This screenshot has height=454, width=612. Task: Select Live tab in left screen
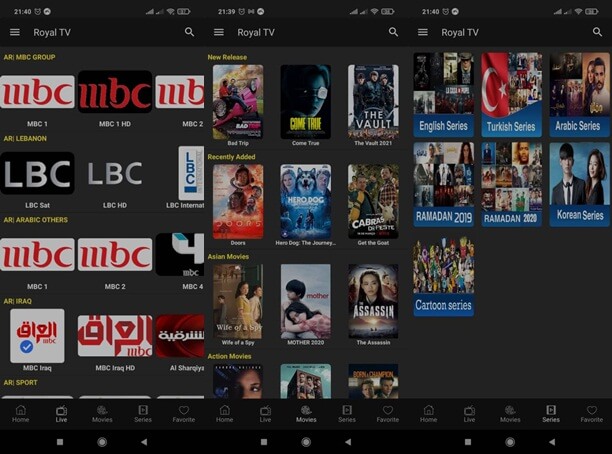pyautogui.click(x=61, y=414)
